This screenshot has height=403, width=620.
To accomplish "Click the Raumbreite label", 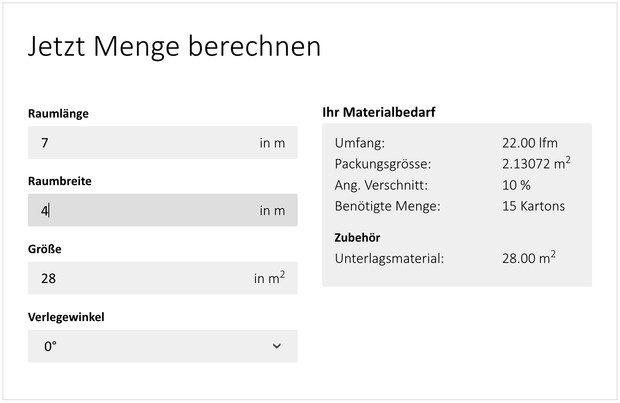I will pyautogui.click(x=60, y=181).
